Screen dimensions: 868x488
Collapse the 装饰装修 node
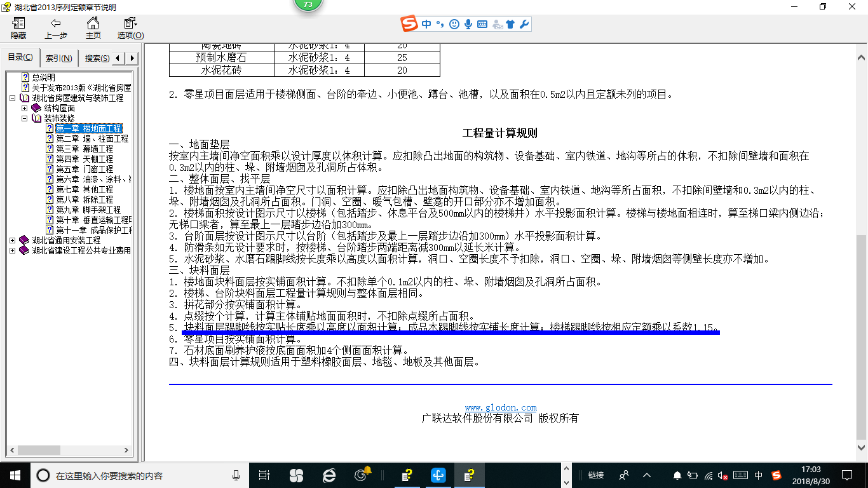25,118
